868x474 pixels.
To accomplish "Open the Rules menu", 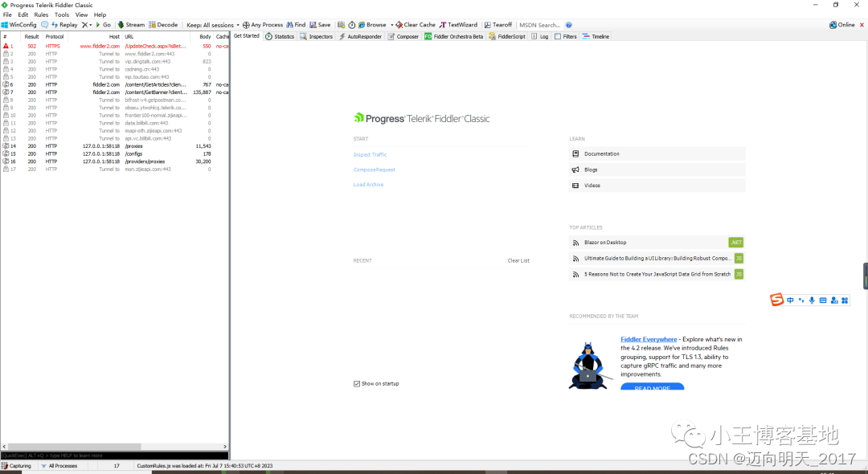I will tap(41, 15).
